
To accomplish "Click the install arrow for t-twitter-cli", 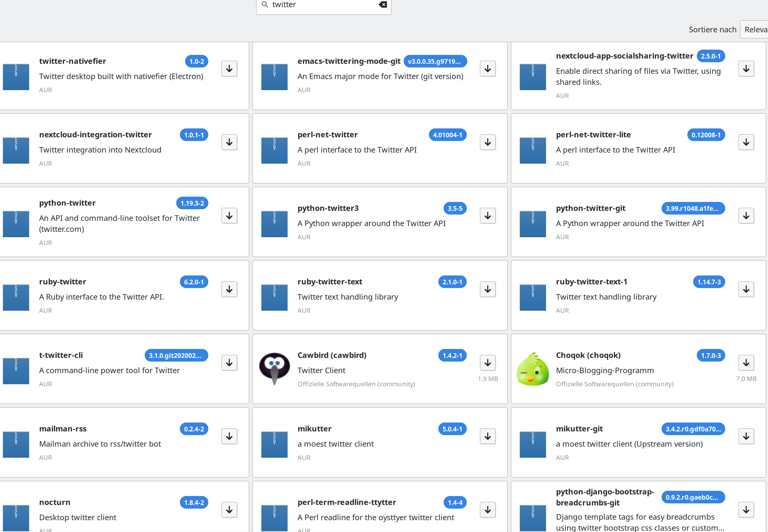I will [x=229, y=363].
